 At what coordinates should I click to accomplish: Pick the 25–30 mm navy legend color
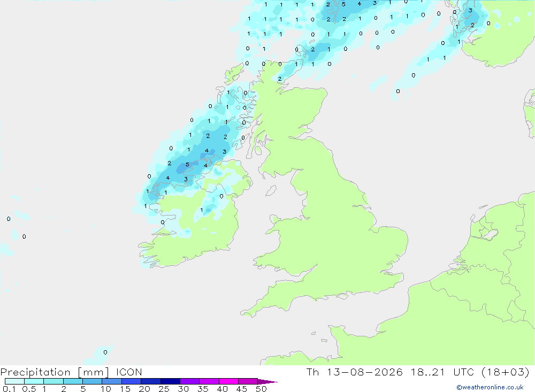pos(170,381)
